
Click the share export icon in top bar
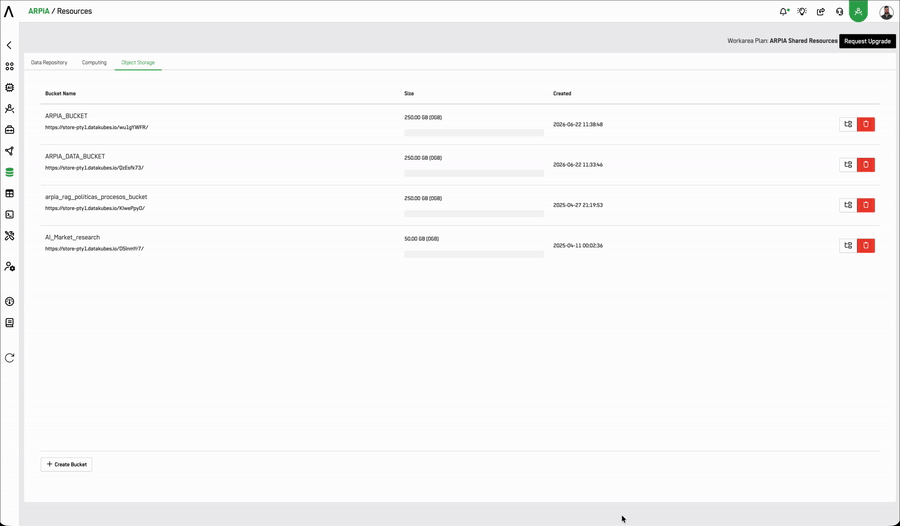tap(821, 11)
